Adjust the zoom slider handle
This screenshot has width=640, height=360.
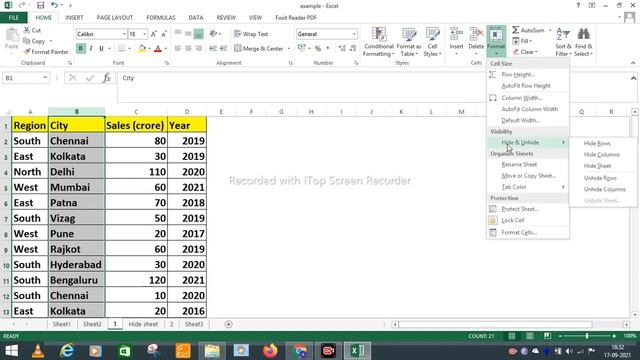click(x=587, y=336)
